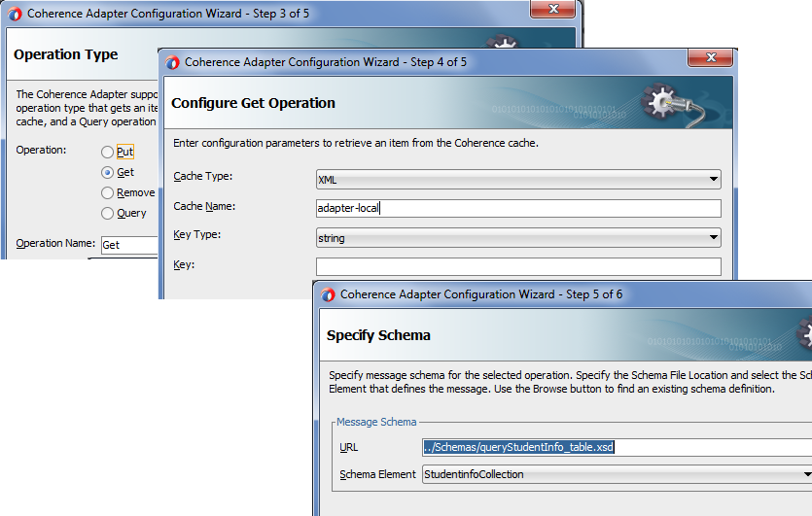
Task: Click the Cache Type label
Action: 203,176
